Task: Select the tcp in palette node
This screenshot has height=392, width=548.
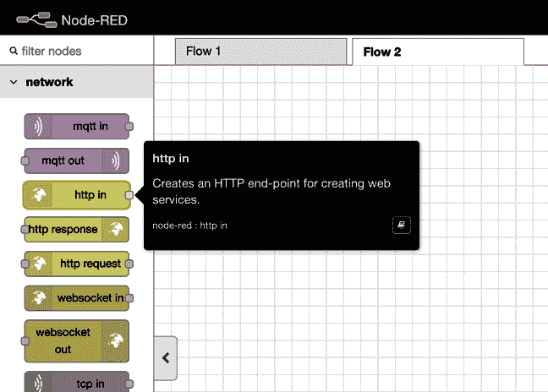Action: [x=77, y=382]
